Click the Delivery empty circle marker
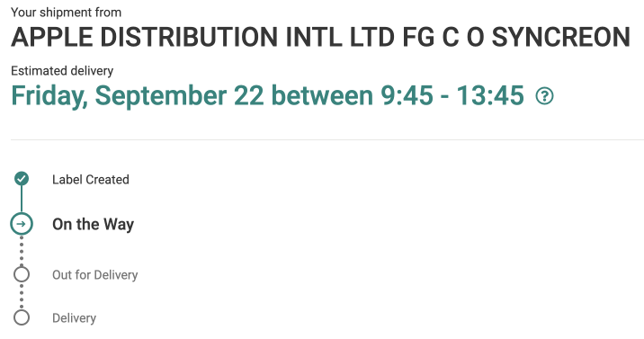The width and height of the screenshot is (644, 339). coord(22,317)
